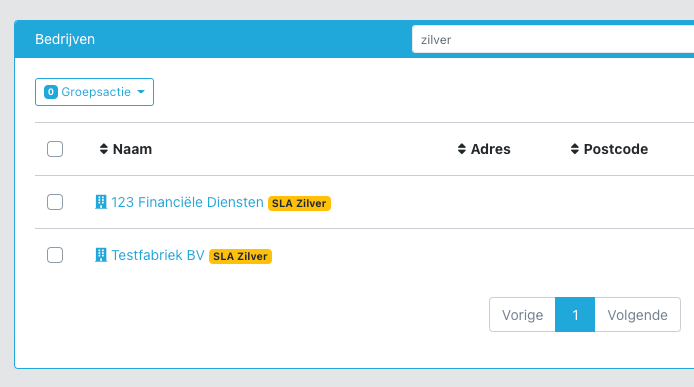This screenshot has width=694, height=387.
Task: Go to the Volgende page
Action: click(x=637, y=315)
